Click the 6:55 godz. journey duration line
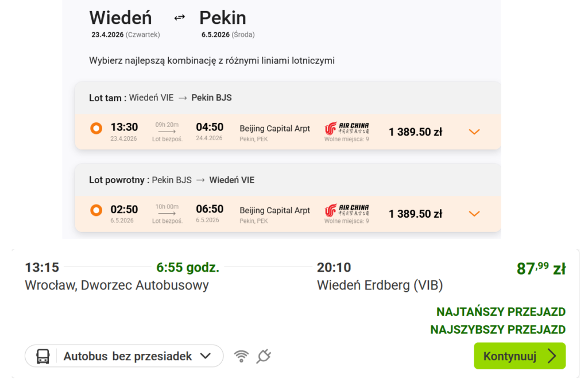The image size is (588, 382). (x=188, y=268)
